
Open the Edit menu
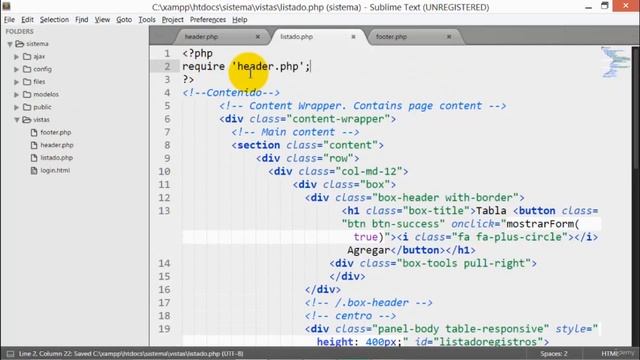(27, 20)
